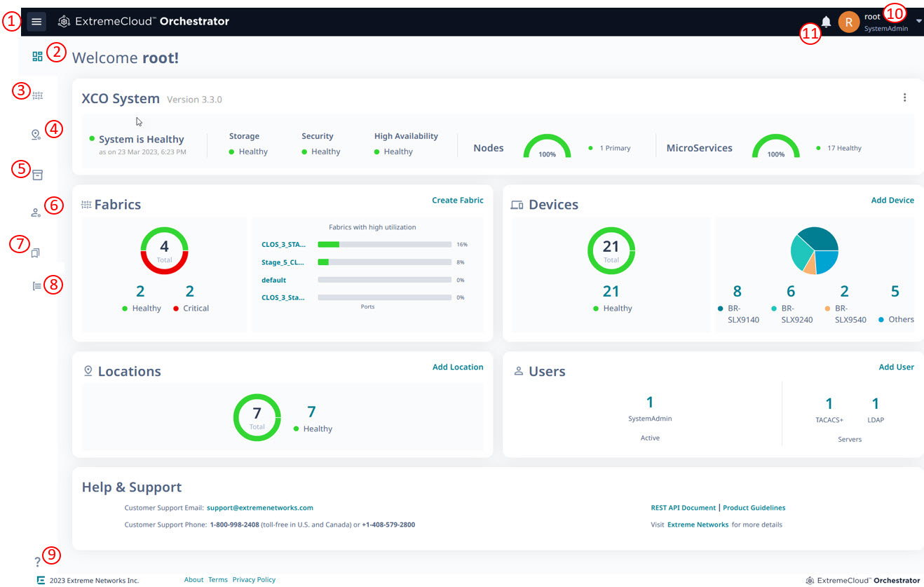This screenshot has width=924, height=587.
Task: Open the CLOS_3_Sta... fabric with 0% utilization
Action: point(283,297)
